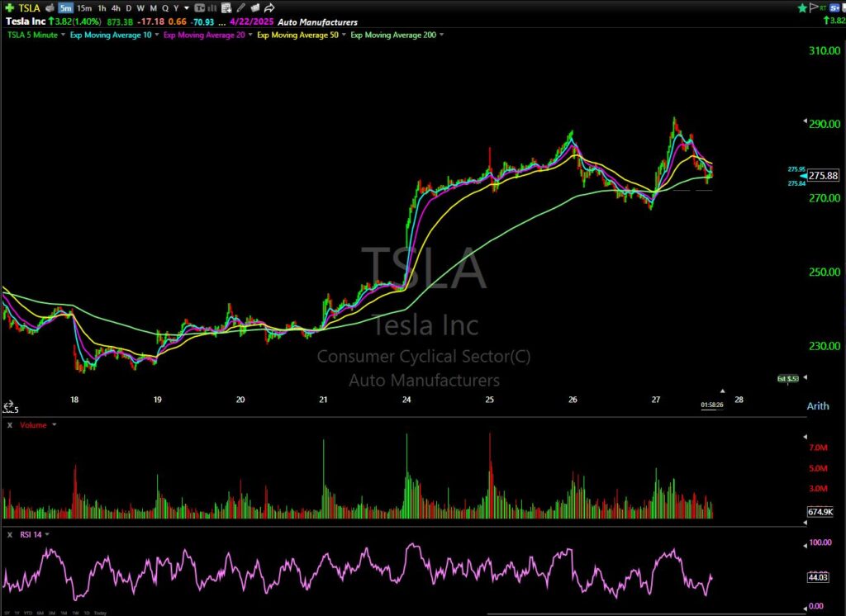Click the green star favorite icon
The height and width of the screenshot is (616, 846).
(801, 7)
